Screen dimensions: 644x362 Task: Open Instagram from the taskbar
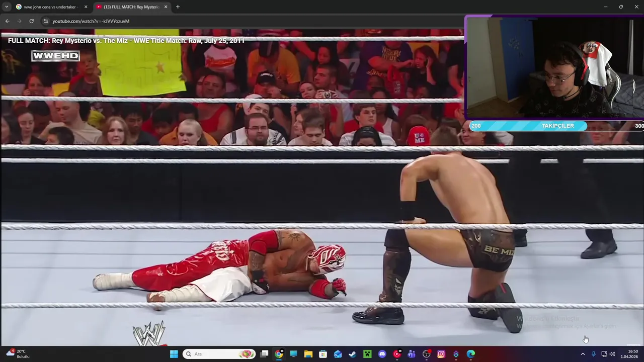click(441, 354)
